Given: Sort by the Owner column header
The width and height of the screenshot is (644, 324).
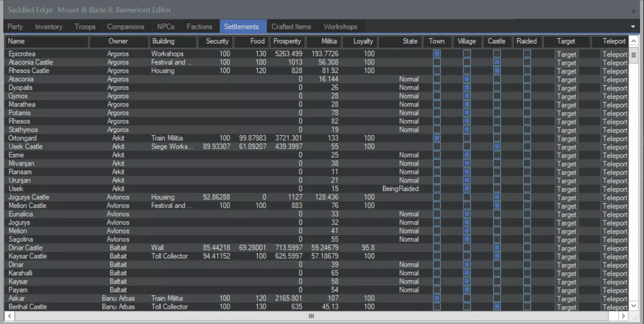Looking at the screenshot, I should (x=118, y=41).
